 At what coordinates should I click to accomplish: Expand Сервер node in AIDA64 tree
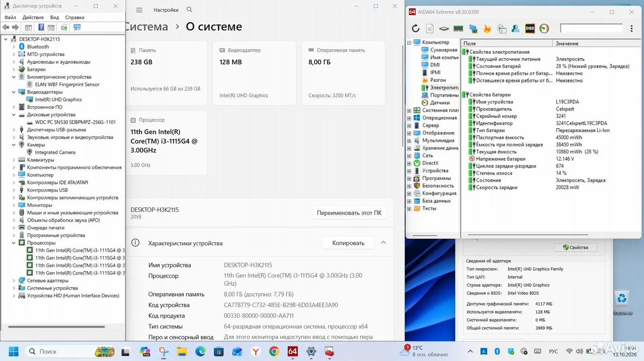tap(409, 125)
